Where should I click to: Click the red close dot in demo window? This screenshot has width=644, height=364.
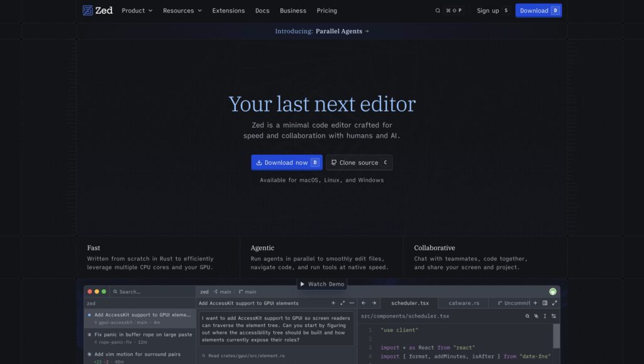coord(90,292)
